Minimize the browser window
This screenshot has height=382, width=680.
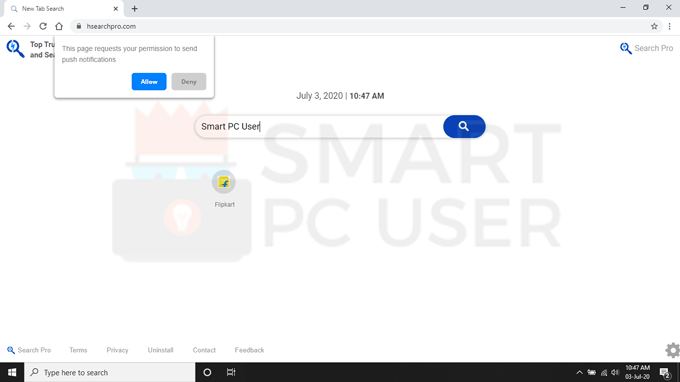coord(623,8)
